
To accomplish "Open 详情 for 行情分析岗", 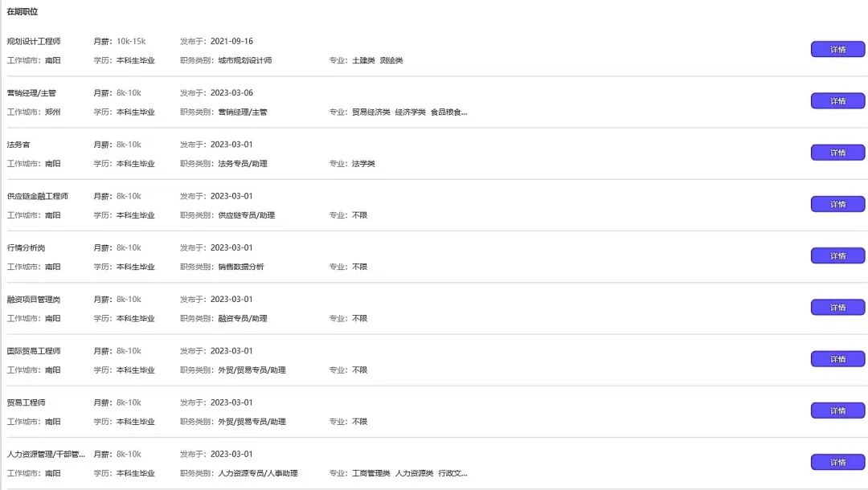I will [x=837, y=255].
